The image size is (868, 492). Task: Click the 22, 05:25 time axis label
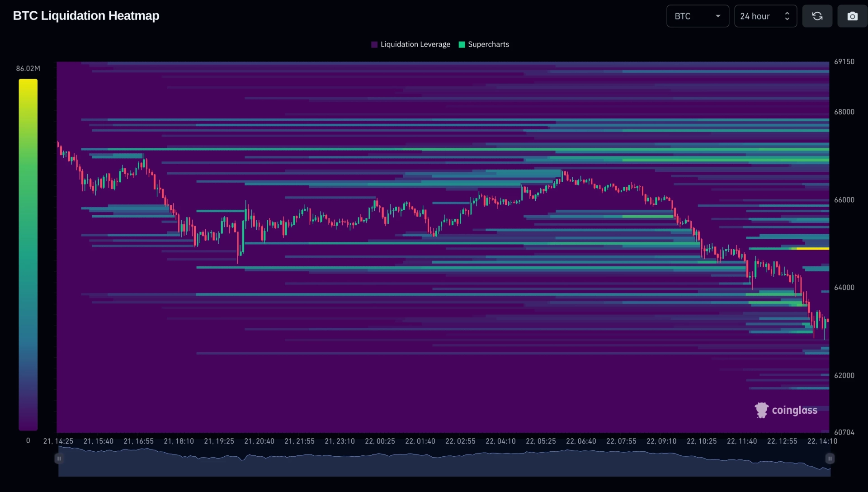541,441
